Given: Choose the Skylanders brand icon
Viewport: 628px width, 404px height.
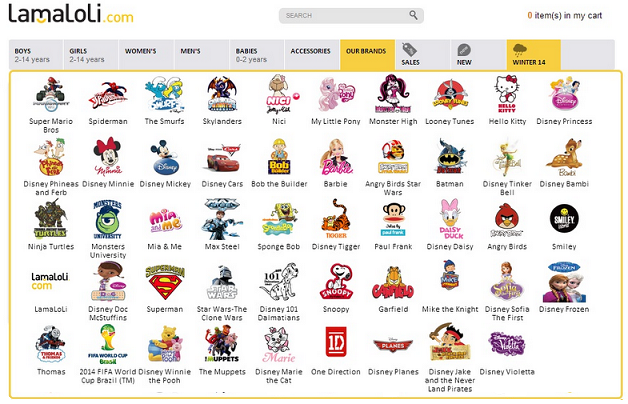Looking at the screenshot, I should pos(222,94).
